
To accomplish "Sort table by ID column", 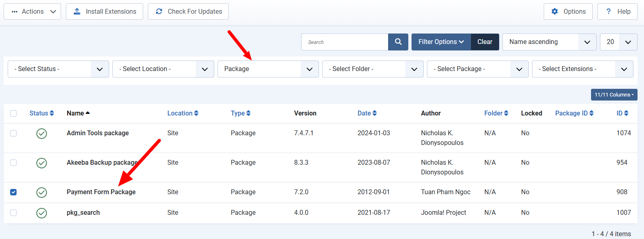I will tap(622, 113).
